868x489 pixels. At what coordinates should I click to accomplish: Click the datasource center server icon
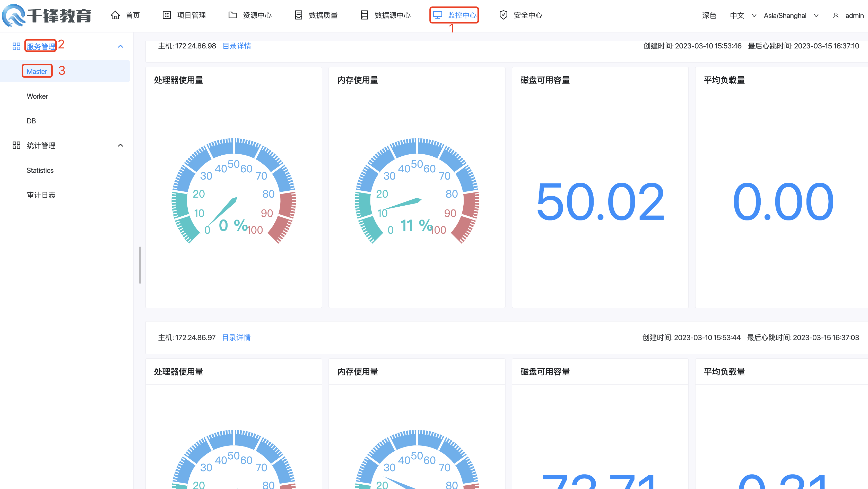coord(364,15)
